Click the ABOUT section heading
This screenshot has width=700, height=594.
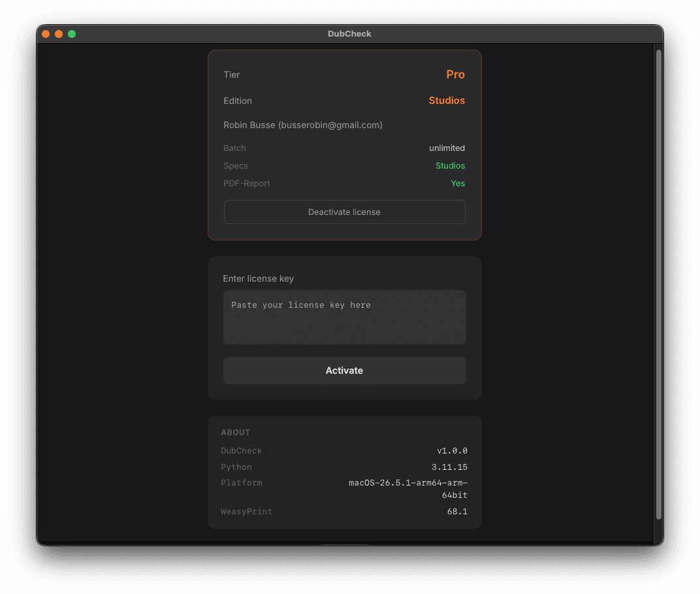(x=235, y=433)
